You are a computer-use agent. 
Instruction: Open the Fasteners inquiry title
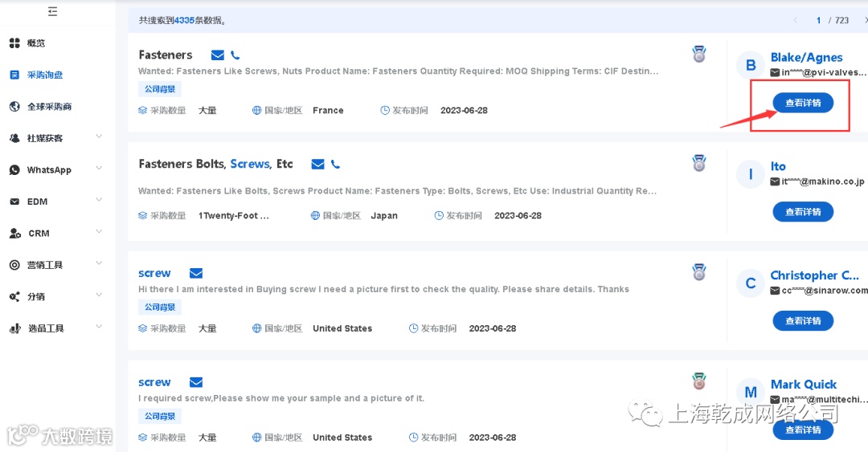pyautogui.click(x=166, y=55)
